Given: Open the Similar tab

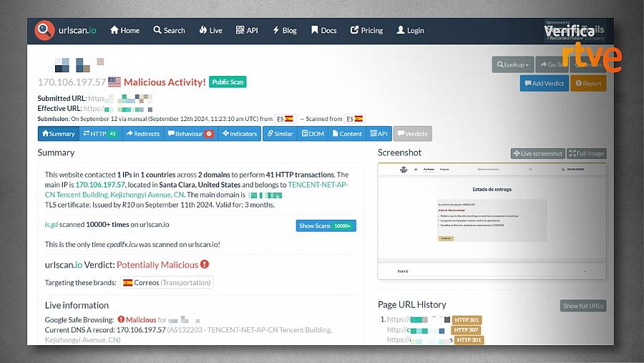Looking at the screenshot, I should pyautogui.click(x=280, y=134).
